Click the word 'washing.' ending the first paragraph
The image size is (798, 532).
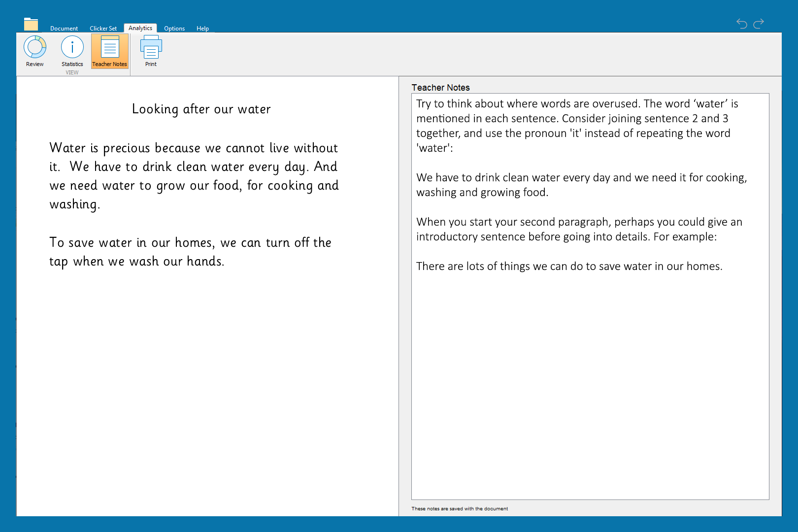pos(75,204)
